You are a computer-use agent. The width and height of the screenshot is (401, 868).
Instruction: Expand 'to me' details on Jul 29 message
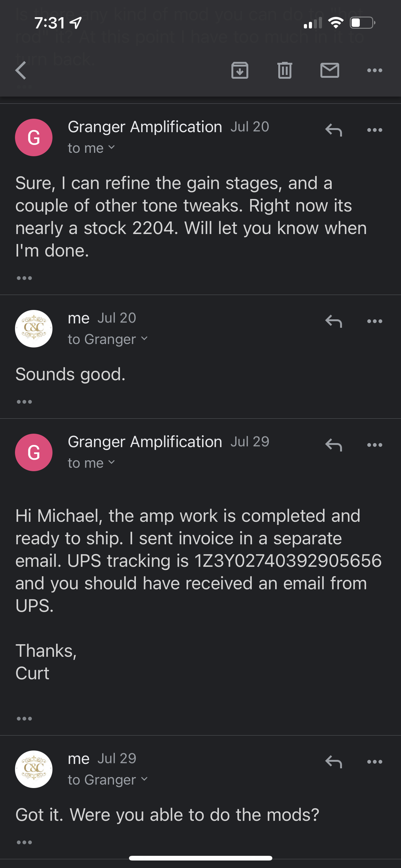point(92,463)
